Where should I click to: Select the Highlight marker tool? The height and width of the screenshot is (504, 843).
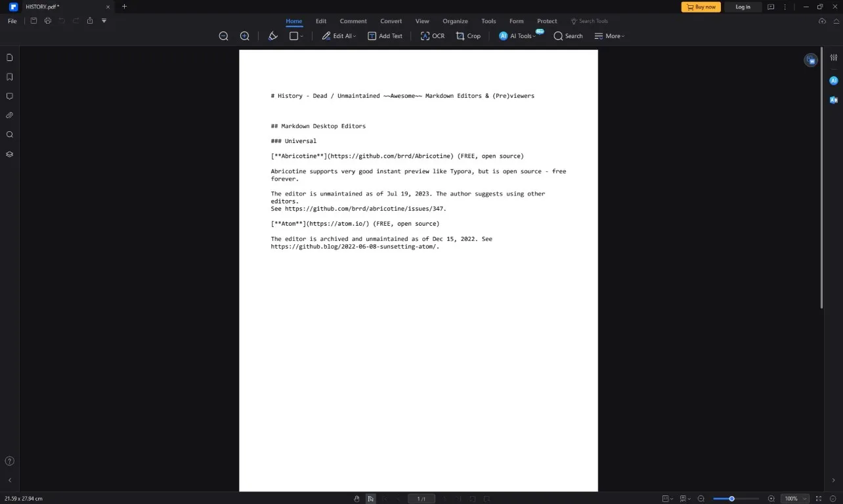click(273, 36)
